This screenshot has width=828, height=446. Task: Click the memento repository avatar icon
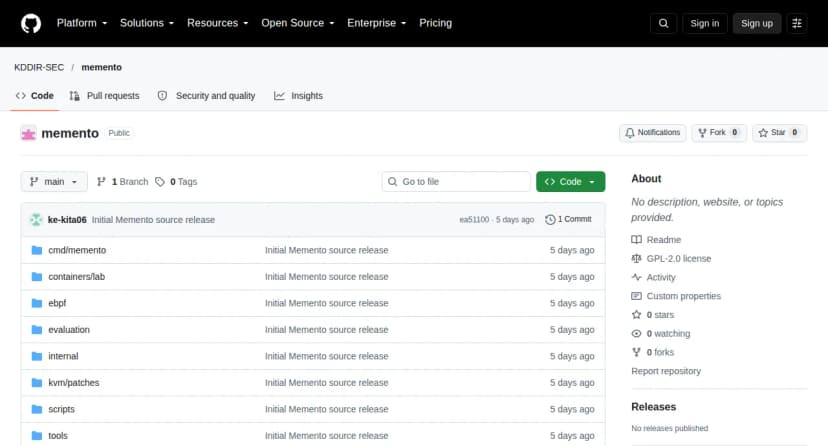(29, 134)
